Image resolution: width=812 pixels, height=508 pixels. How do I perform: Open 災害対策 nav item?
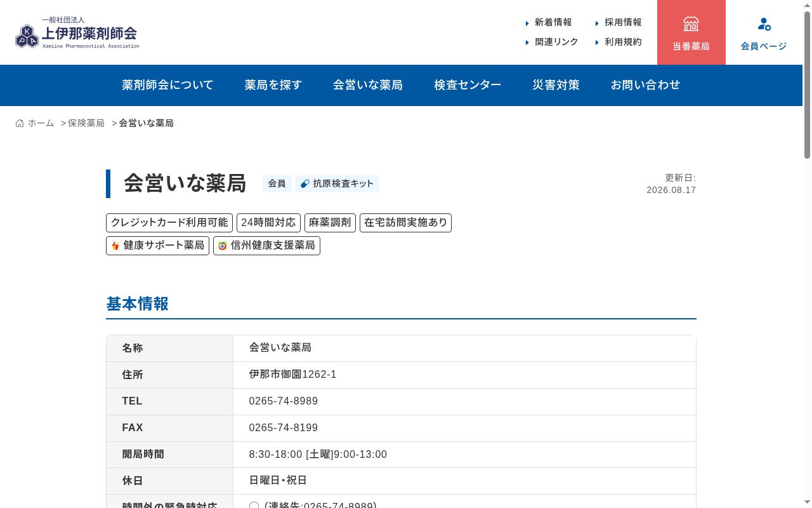(556, 85)
